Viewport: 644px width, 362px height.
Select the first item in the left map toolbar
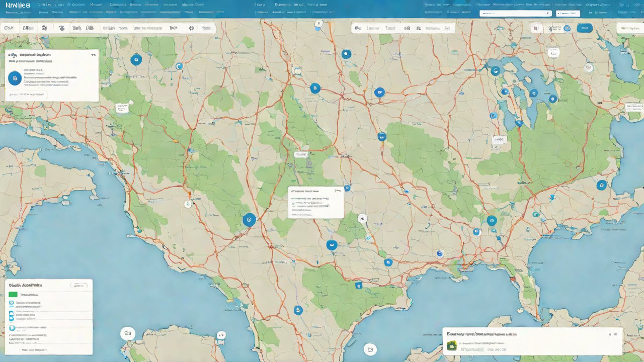(9, 28)
